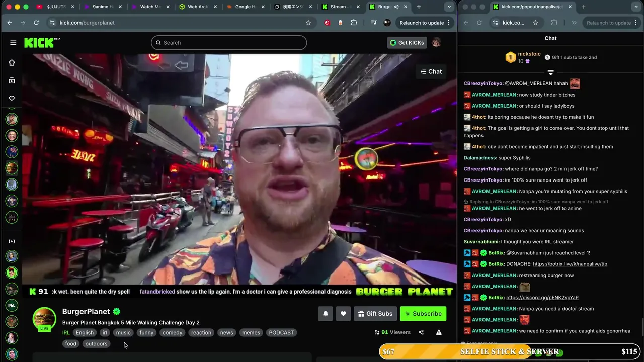Expand the tab search dropdown in popout window

coord(636,7)
